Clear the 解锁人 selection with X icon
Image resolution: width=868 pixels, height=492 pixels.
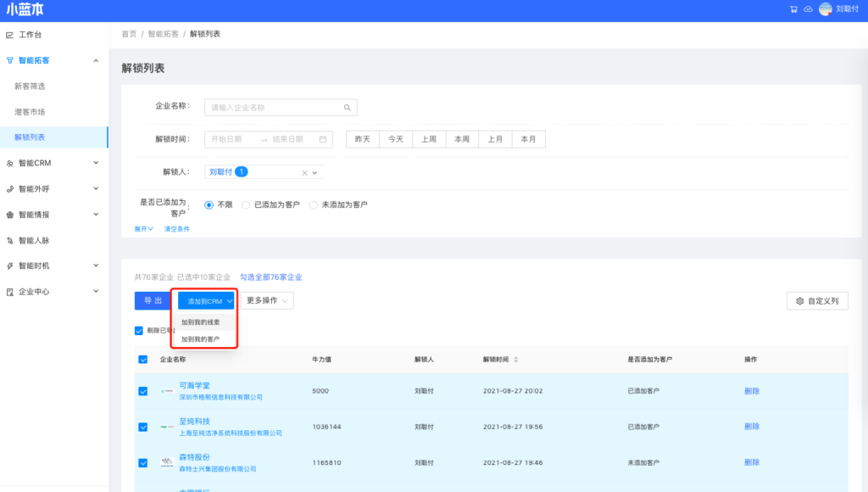[x=305, y=172]
